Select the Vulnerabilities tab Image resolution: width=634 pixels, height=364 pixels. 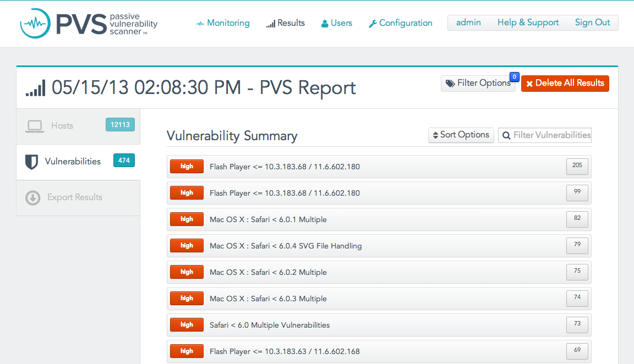tap(79, 162)
